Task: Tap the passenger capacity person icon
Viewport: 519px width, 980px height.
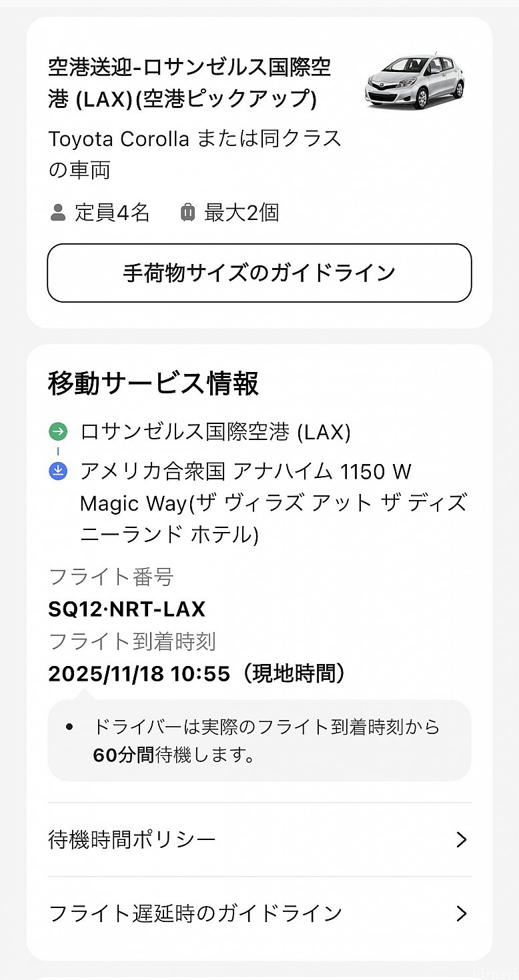Action: click(x=58, y=213)
